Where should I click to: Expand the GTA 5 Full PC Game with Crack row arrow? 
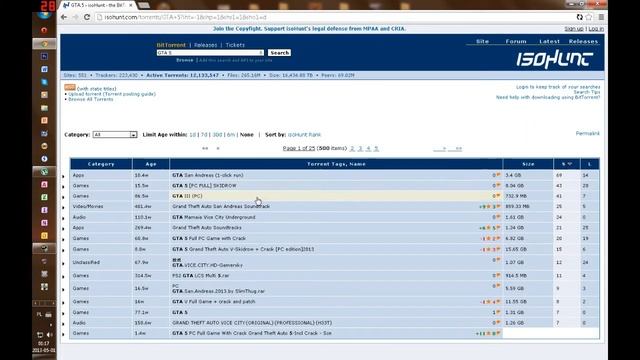tap(63, 240)
